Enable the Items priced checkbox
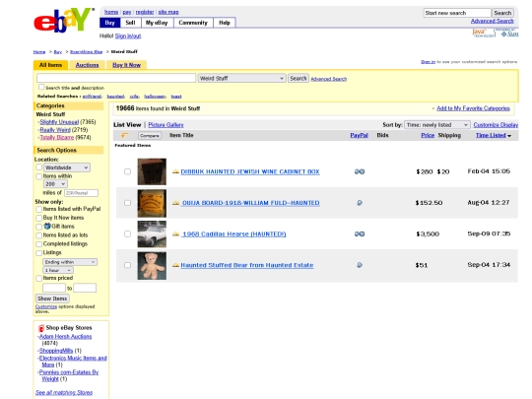The height and width of the screenshot is (399, 532). click(x=39, y=279)
